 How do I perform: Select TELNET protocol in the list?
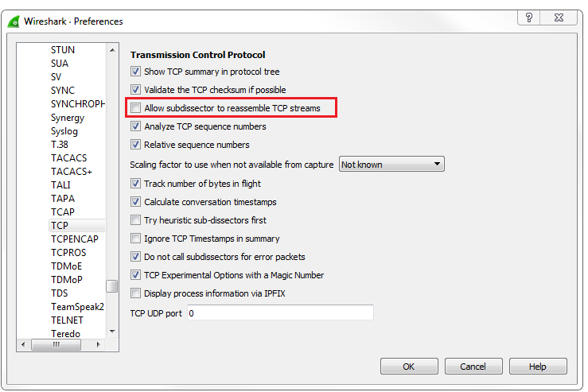point(68,320)
